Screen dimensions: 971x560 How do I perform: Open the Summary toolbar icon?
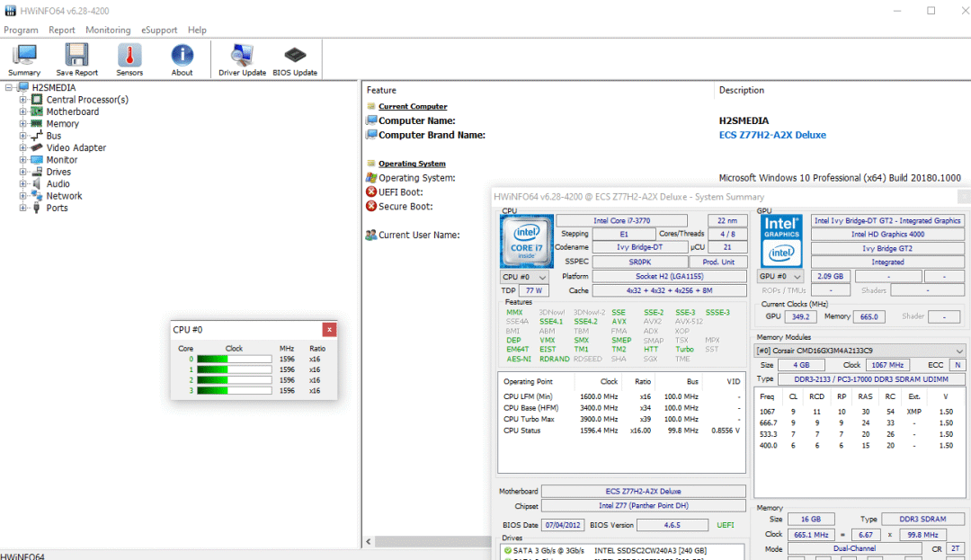pyautogui.click(x=24, y=59)
